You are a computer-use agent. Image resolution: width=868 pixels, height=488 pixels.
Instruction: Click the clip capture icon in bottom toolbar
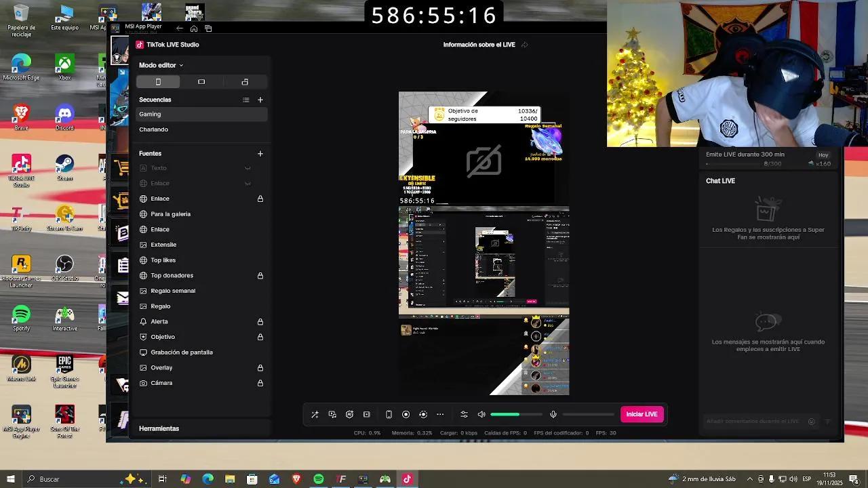[367, 414]
